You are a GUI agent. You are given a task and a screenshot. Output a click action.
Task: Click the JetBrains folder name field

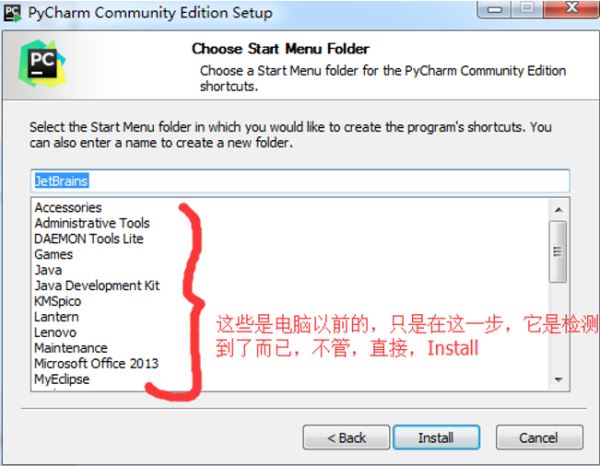point(300,181)
